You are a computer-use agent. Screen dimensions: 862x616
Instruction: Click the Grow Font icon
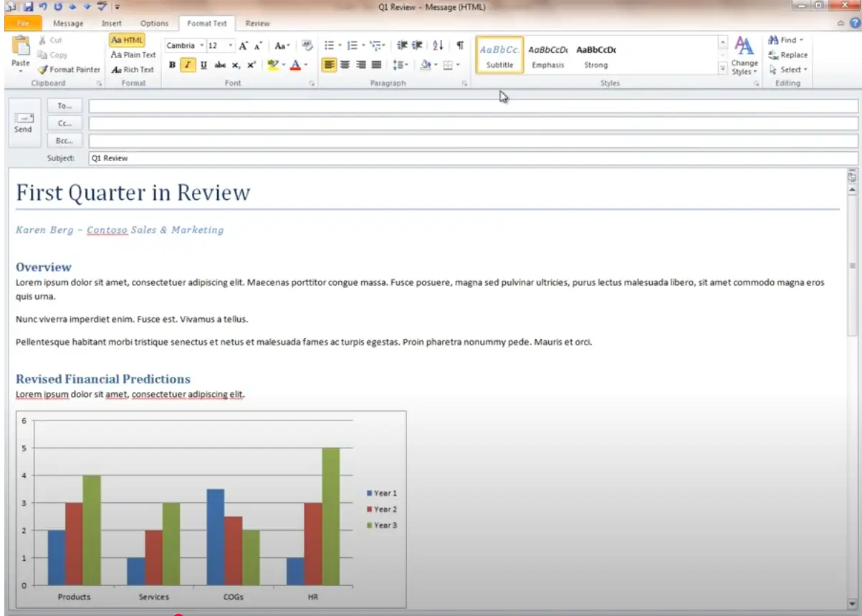(243, 46)
